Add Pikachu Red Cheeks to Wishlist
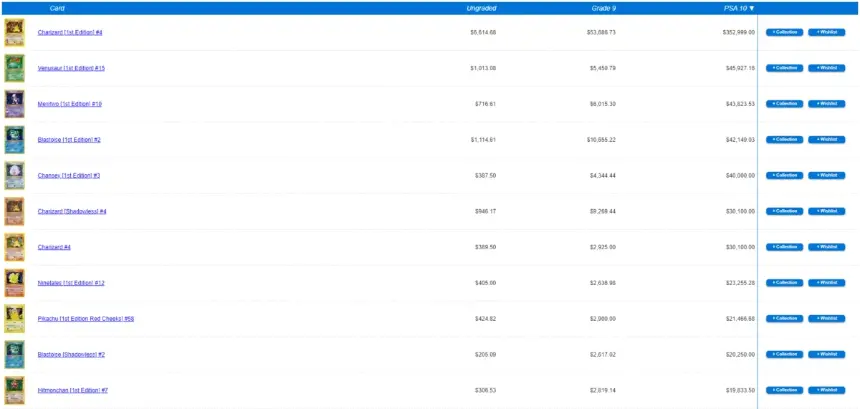860x409 pixels. [x=827, y=319]
